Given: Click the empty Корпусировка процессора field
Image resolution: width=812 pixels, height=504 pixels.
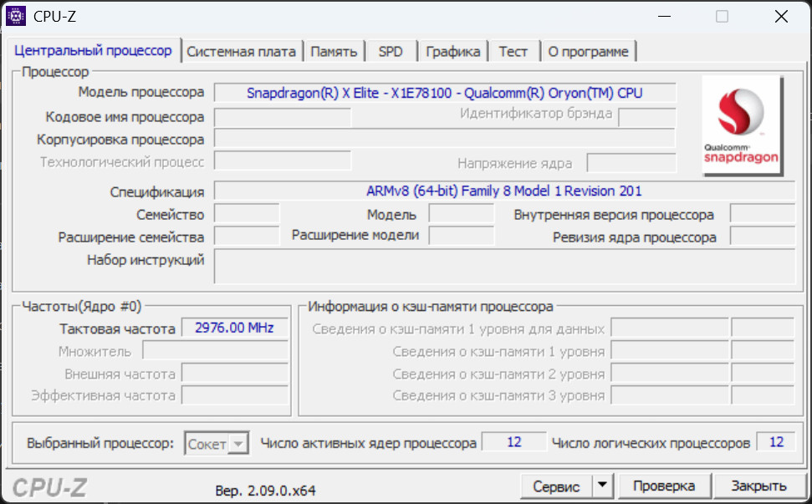Looking at the screenshot, I should click(445, 139).
